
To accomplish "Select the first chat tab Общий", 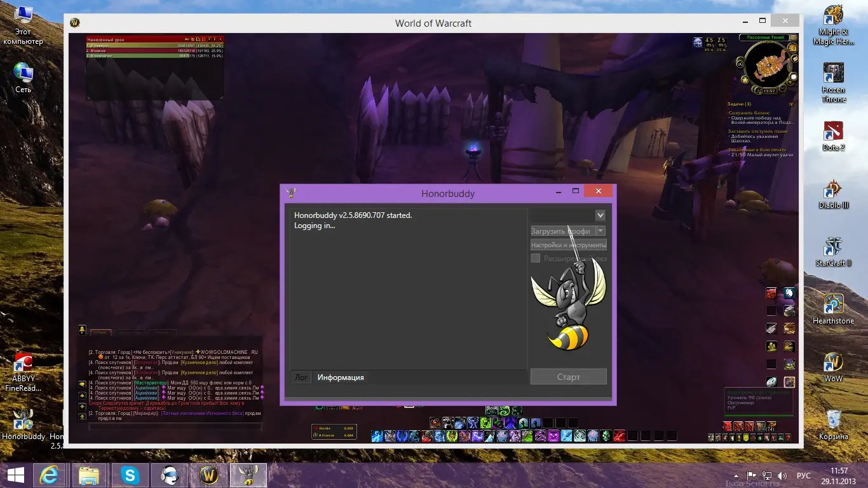I will point(101,332).
